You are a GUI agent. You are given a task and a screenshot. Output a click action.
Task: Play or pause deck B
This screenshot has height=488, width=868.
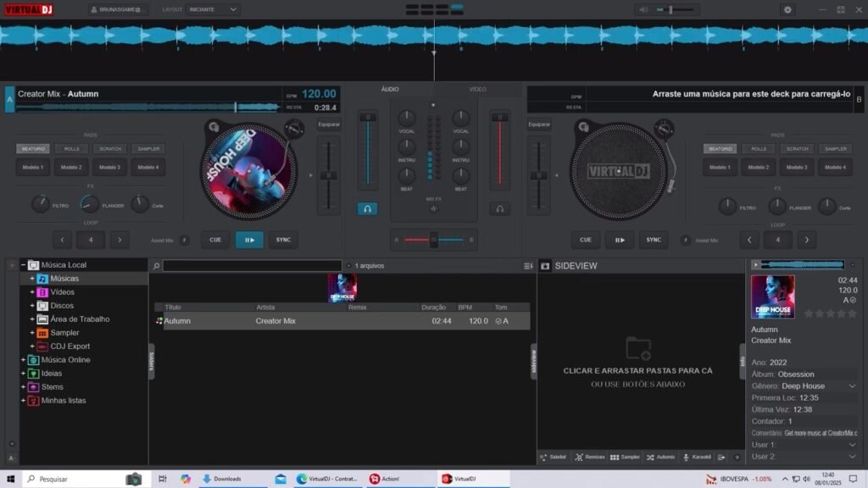point(620,240)
